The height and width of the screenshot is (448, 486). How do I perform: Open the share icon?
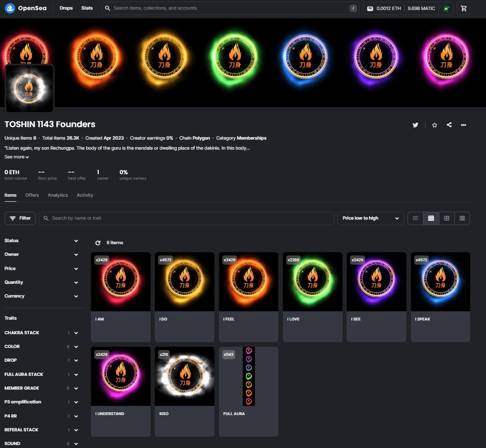click(449, 125)
